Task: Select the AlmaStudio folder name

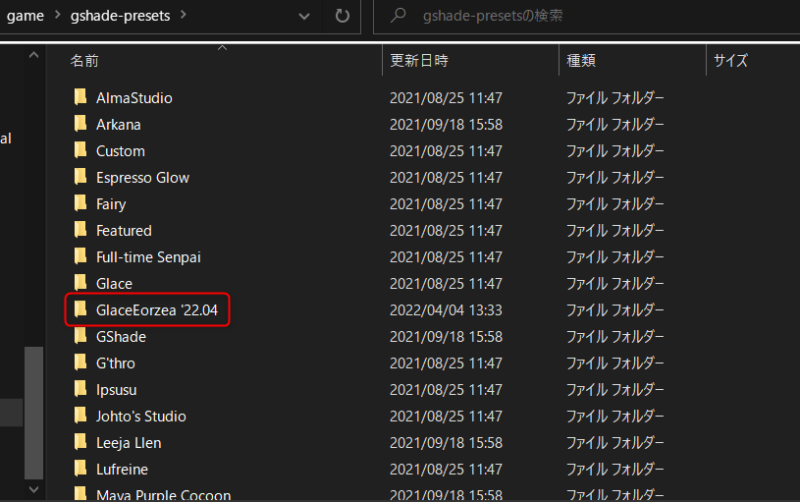Action: pyautogui.click(x=134, y=97)
